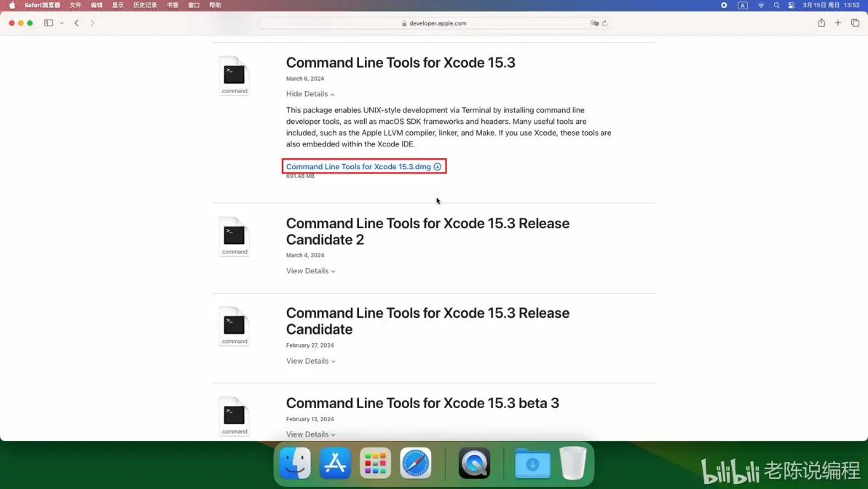
Task: Open the tab group dropdown arrow
Action: pos(61,23)
